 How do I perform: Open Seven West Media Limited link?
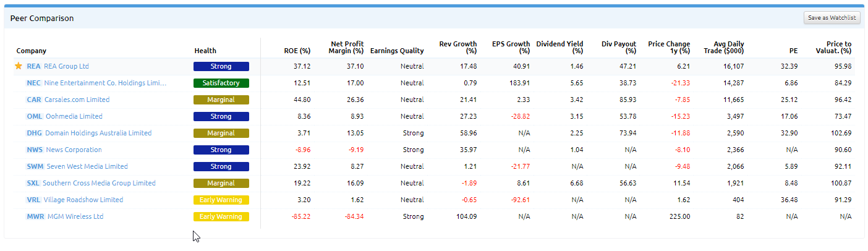(87, 166)
